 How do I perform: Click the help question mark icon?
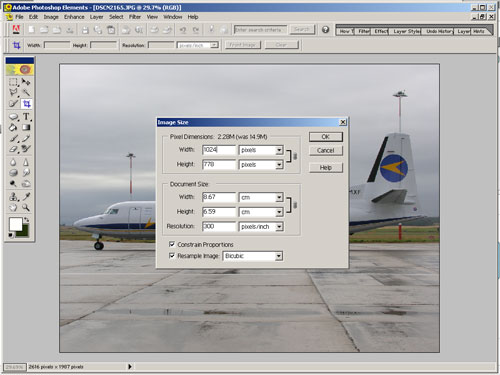point(325,30)
